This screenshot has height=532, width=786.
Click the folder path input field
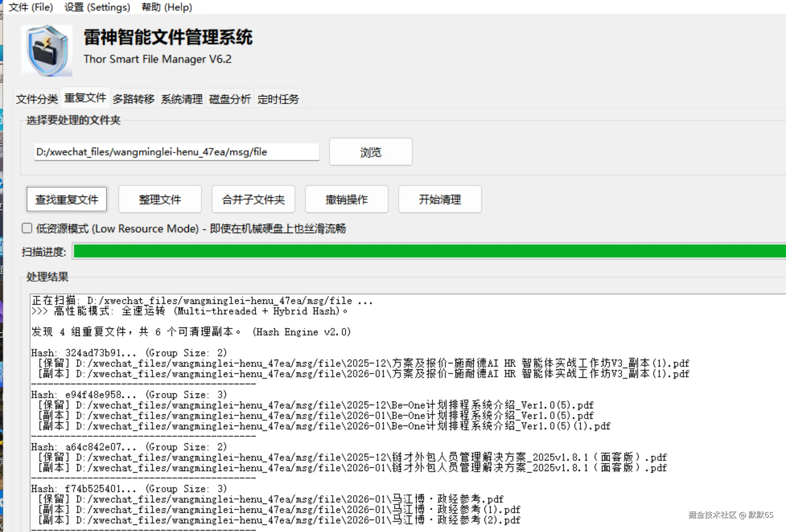tap(176, 152)
